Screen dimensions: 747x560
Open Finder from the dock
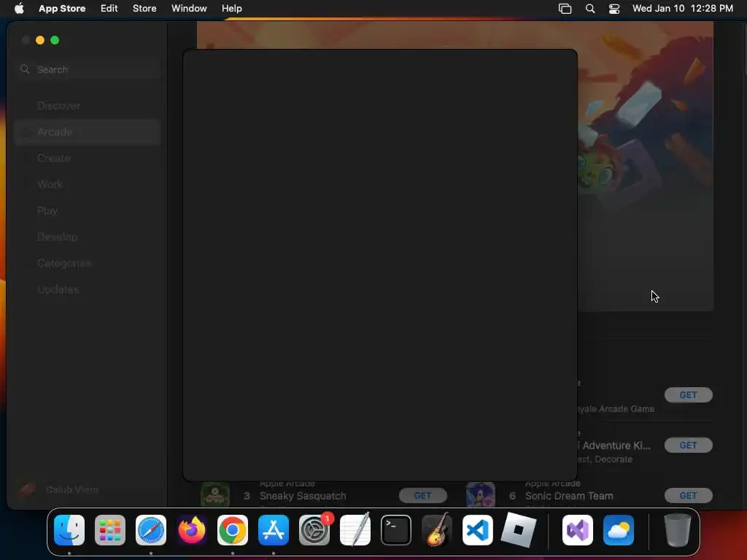(x=69, y=530)
